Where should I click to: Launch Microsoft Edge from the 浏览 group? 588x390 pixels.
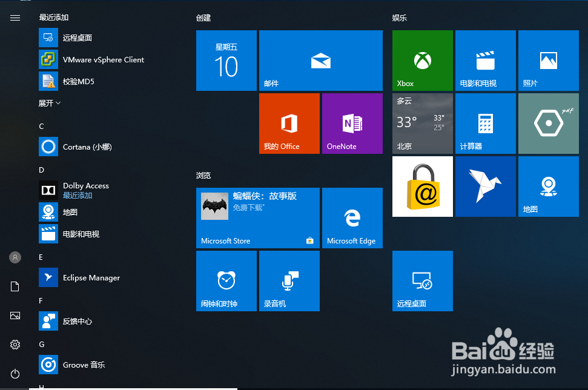pyautogui.click(x=352, y=218)
